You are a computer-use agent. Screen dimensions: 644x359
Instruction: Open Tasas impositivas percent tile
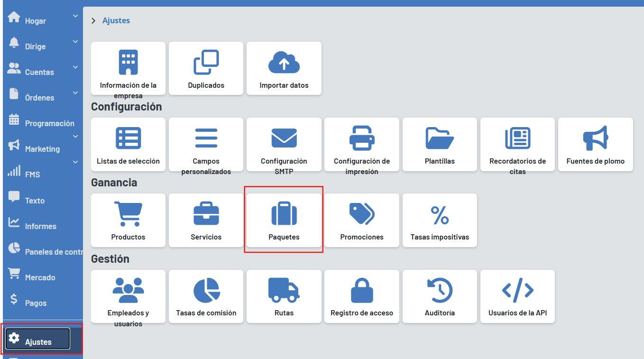440,220
